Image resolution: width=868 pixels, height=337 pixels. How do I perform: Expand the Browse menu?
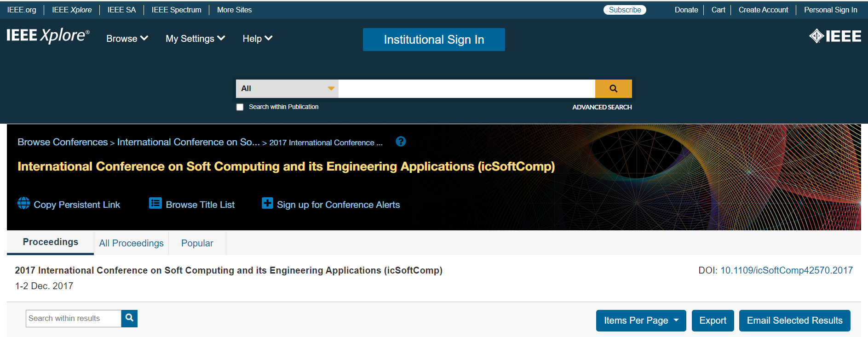127,39
